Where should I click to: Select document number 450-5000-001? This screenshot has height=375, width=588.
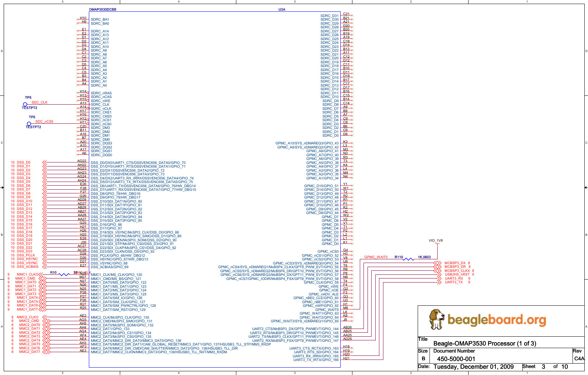pyautogui.click(x=456, y=359)
